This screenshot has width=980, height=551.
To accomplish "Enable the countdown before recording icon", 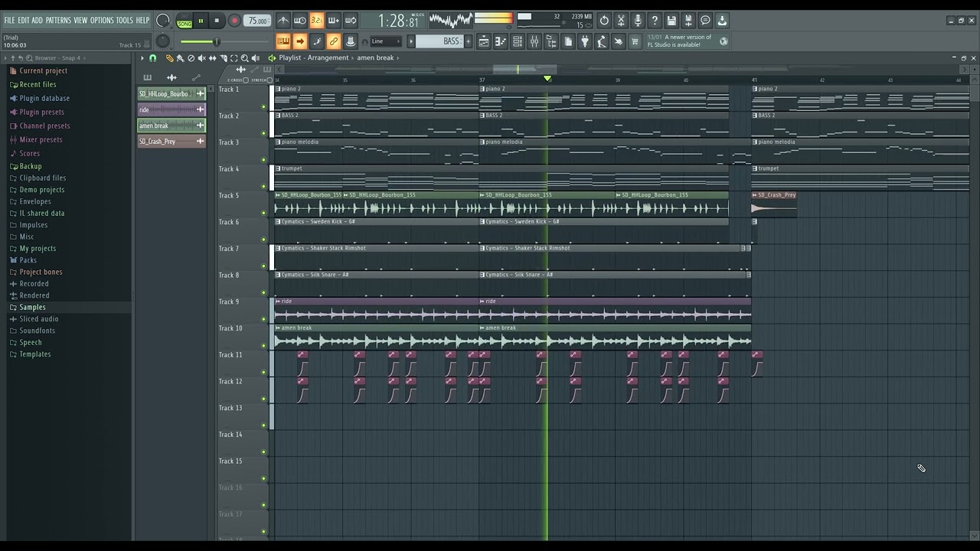I will coord(317,21).
